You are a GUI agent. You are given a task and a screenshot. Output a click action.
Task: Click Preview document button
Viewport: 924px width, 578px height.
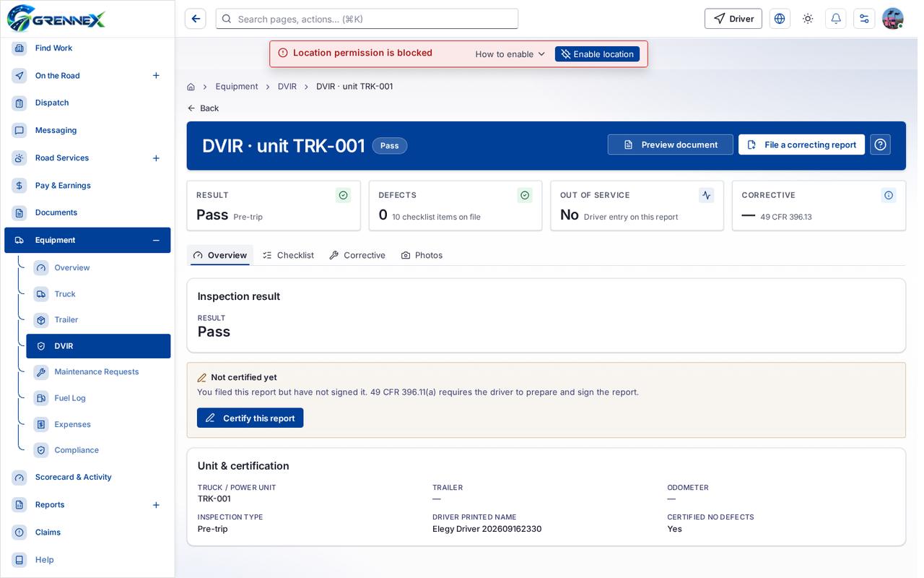pos(671,144)
